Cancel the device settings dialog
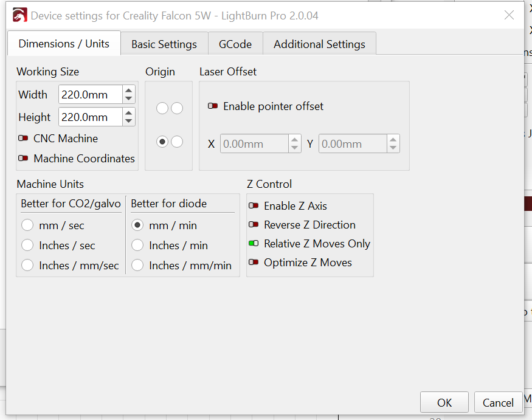Screen dimensions: 532x420 pos(498,402)
